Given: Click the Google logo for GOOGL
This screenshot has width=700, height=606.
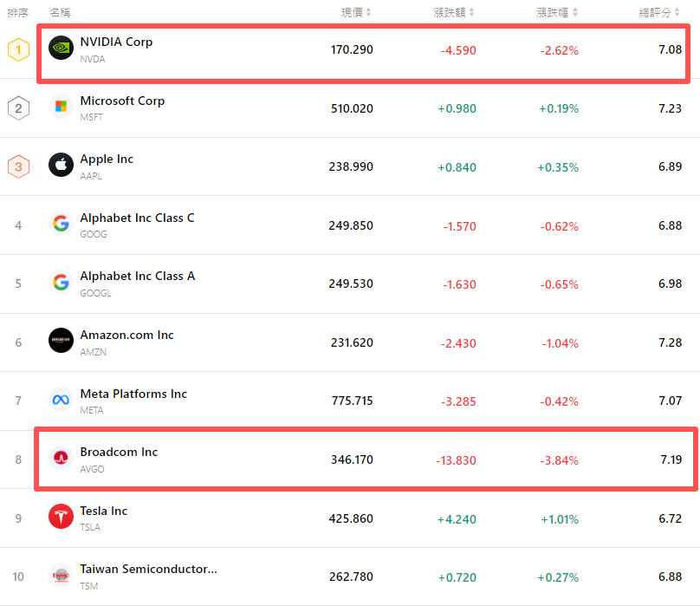Looking at the screenshot, I should click(61, 283).
